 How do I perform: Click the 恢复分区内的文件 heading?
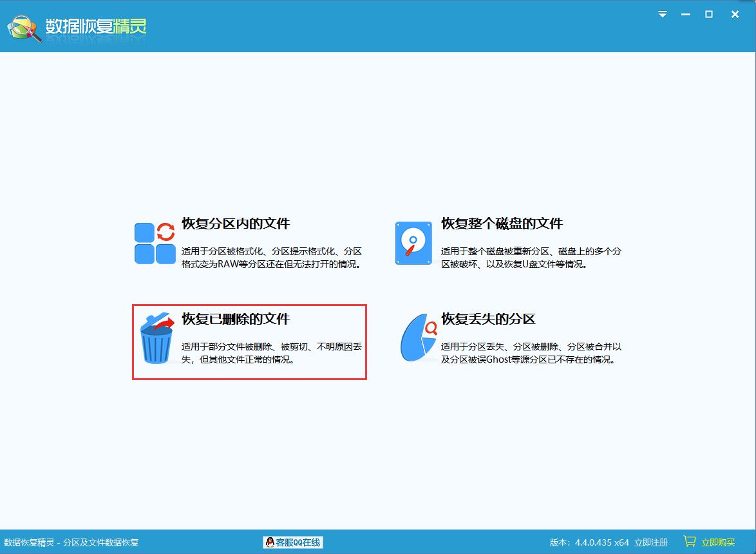point(236,224)
